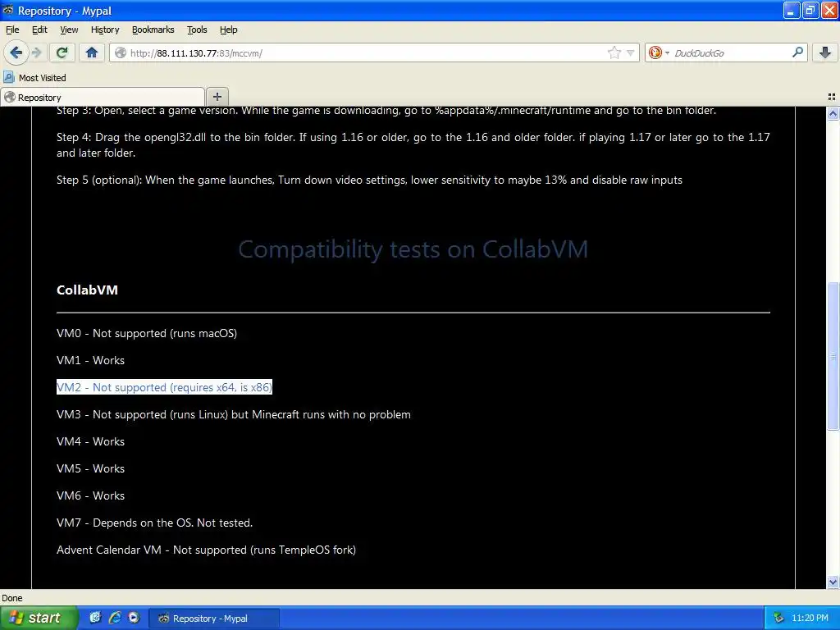Click the CollabVM section heading

pyautogui.click(x=87, y=290)
